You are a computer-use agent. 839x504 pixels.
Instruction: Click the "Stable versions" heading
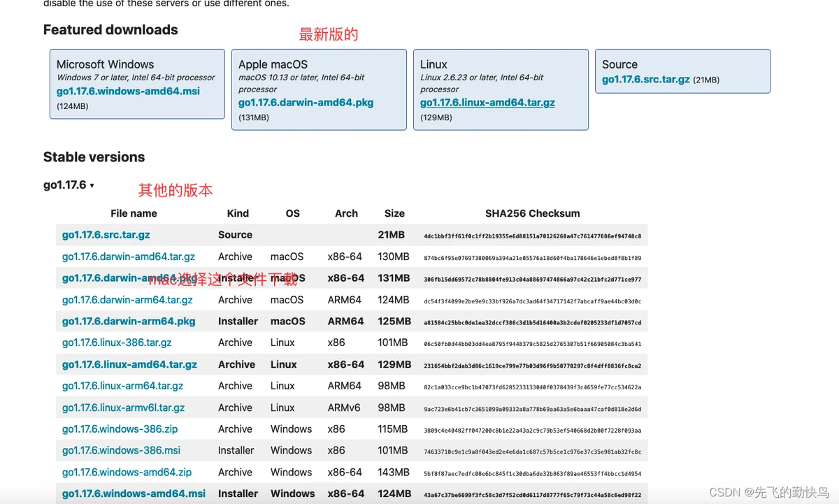pos(94,157)
